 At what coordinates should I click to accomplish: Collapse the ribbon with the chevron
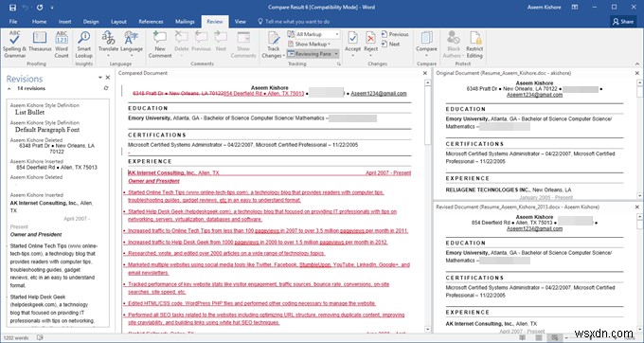point(637,64)
